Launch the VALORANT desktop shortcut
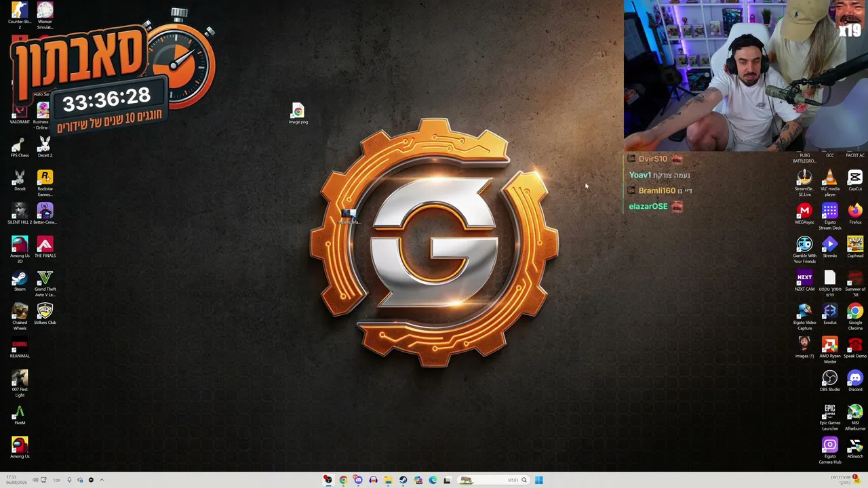The image size is (868, 488). click(x=20, y=115)
